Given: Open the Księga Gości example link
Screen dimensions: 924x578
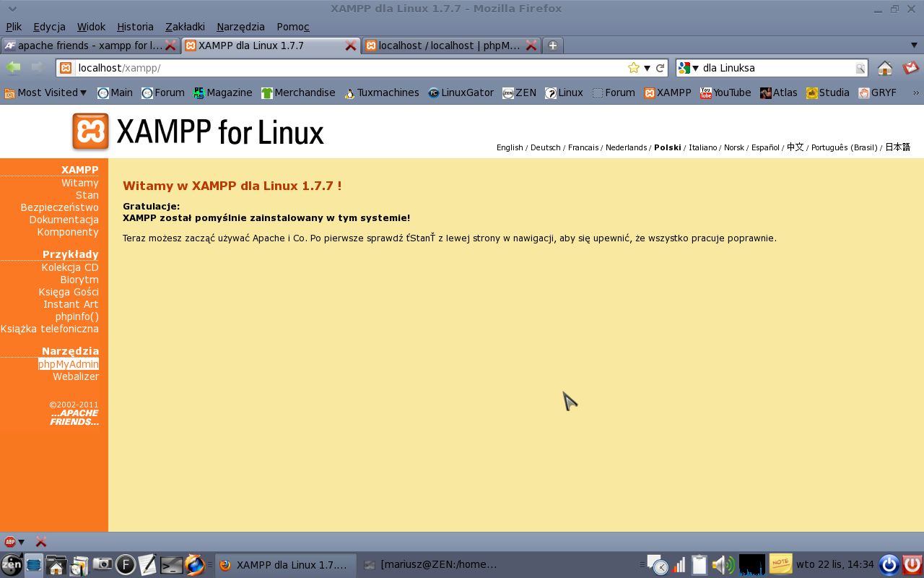Looking at the screenshot, I should 69,292.
